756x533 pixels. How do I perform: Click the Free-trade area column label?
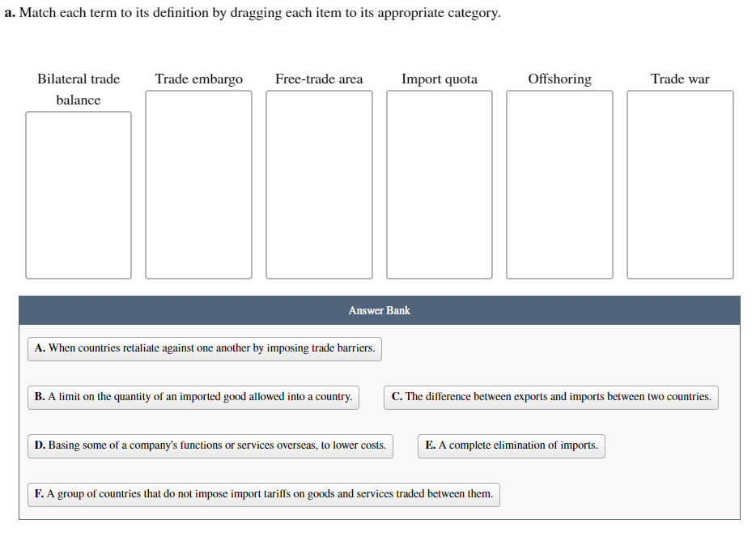(x=319, y=79)
